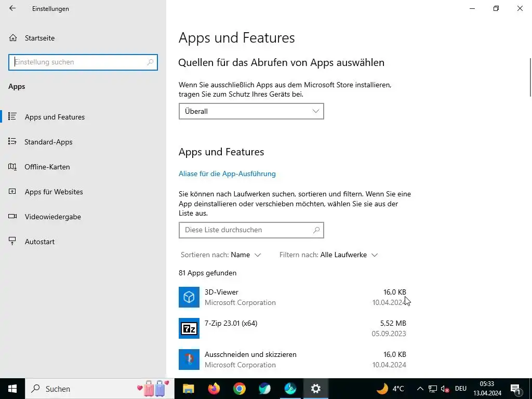Click the Ausschneiden und skizzieren app icon
Screen dimensions: 532x399
click(189, 360)
